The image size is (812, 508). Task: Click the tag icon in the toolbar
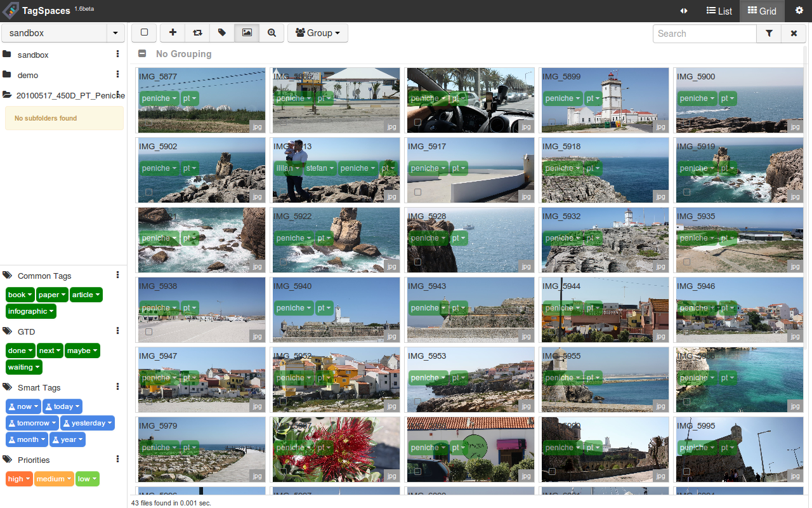222,33
